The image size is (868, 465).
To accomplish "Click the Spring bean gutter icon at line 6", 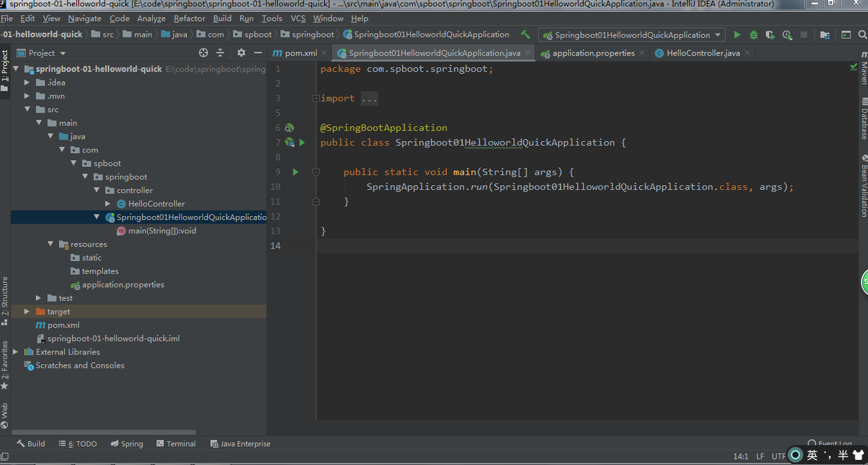I will click(x=290, y=128).
